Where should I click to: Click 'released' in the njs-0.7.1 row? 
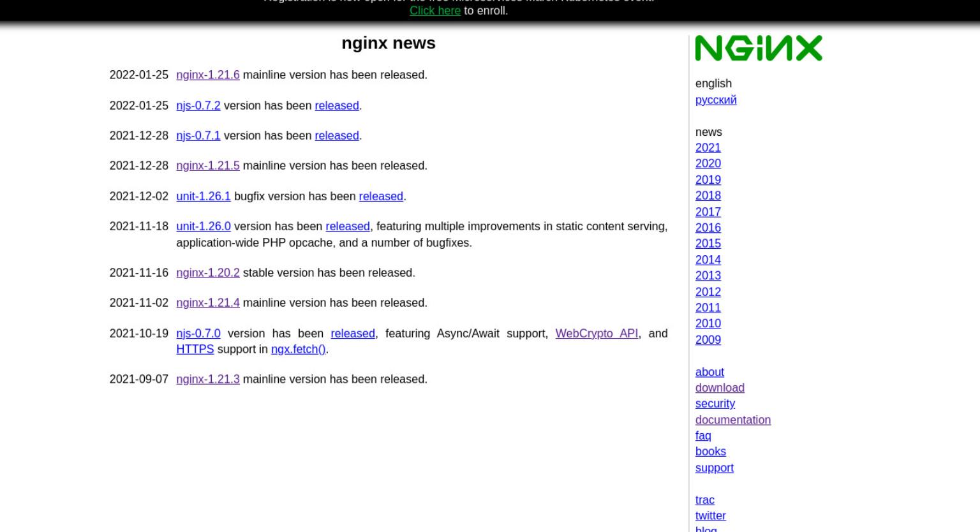point(337,135)
